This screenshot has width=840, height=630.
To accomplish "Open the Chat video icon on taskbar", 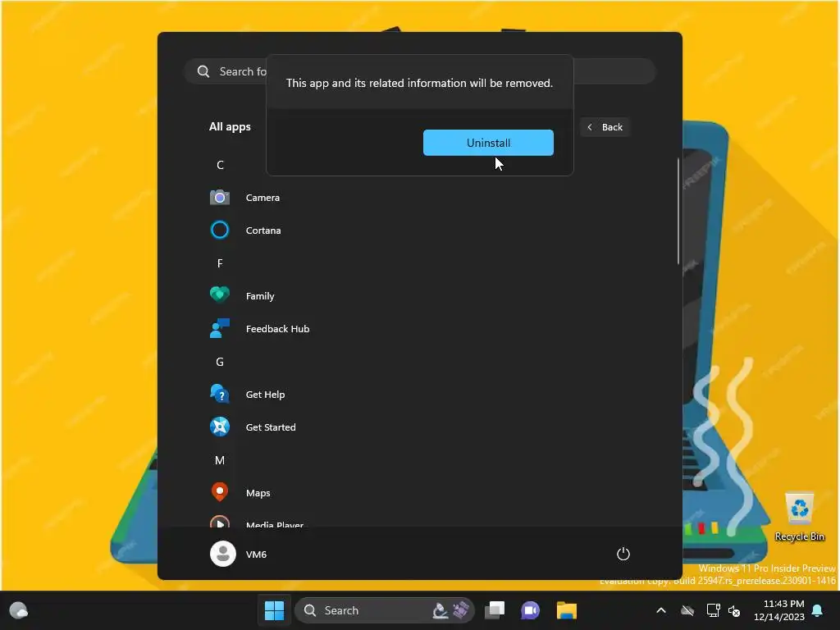I will pyautogui.click(x=531, y=610).
